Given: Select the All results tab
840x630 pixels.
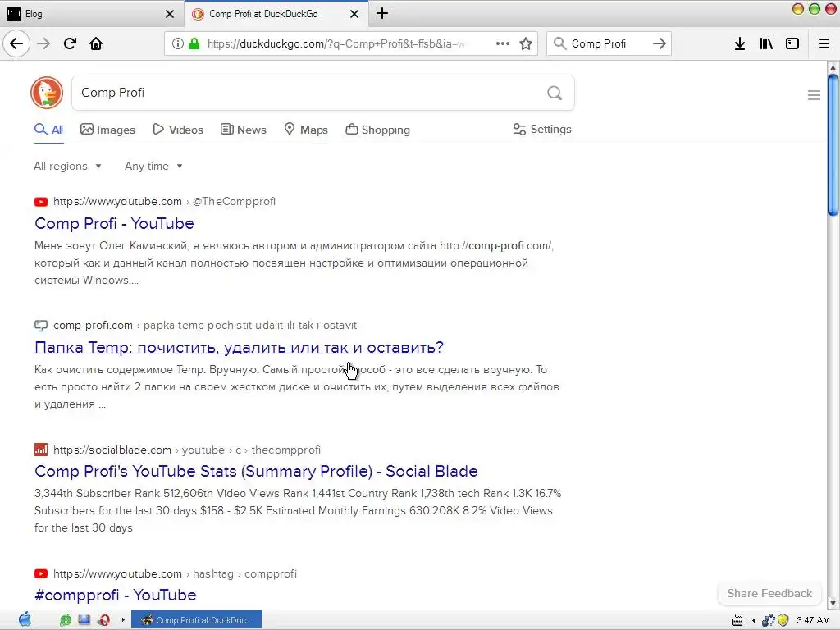Looking at the screenshot, I should pyautogui.click(x=48, y=130).
